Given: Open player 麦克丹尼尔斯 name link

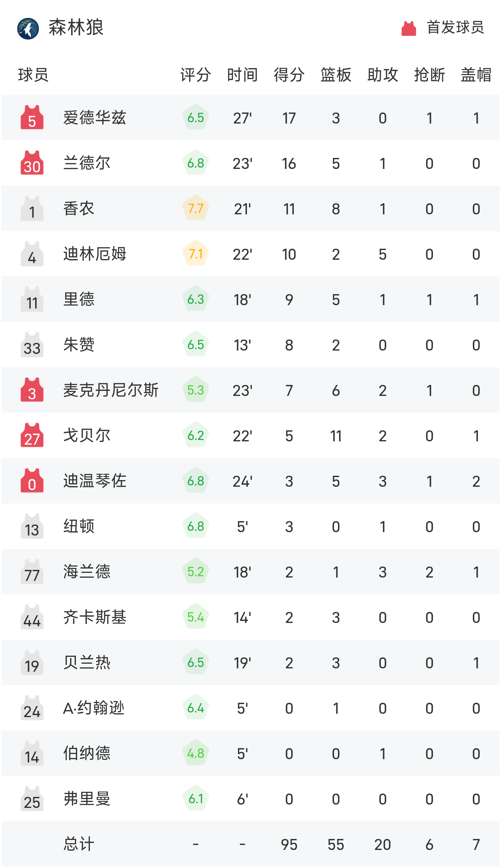Looking at the screenshot, I should point(111,390).
